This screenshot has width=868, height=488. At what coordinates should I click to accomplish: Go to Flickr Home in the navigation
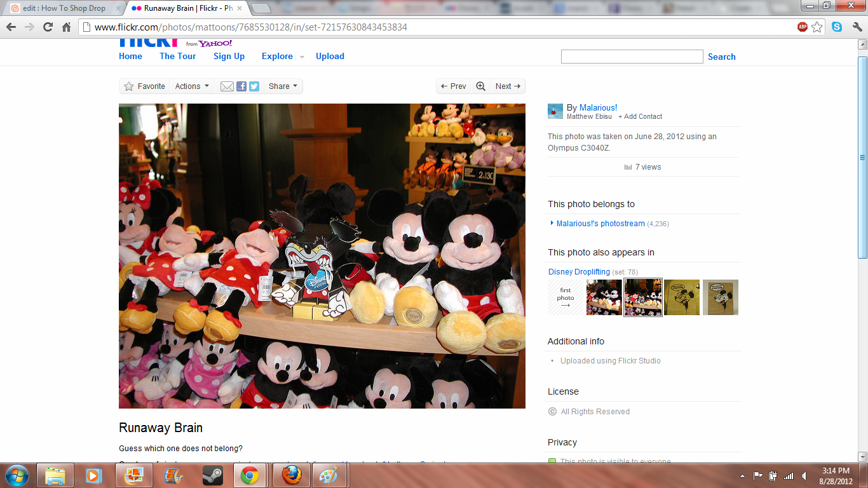pos(130,56)
